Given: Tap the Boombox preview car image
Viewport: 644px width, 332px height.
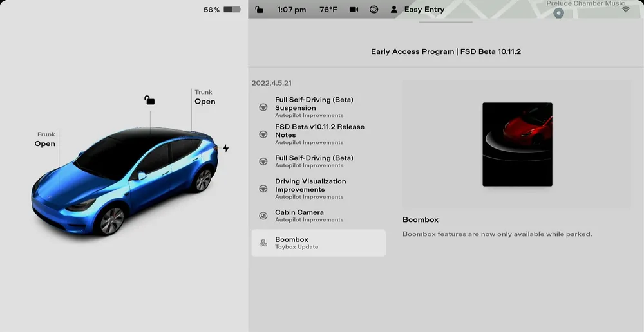Looking at the screenshot, I should coord(517,145).
